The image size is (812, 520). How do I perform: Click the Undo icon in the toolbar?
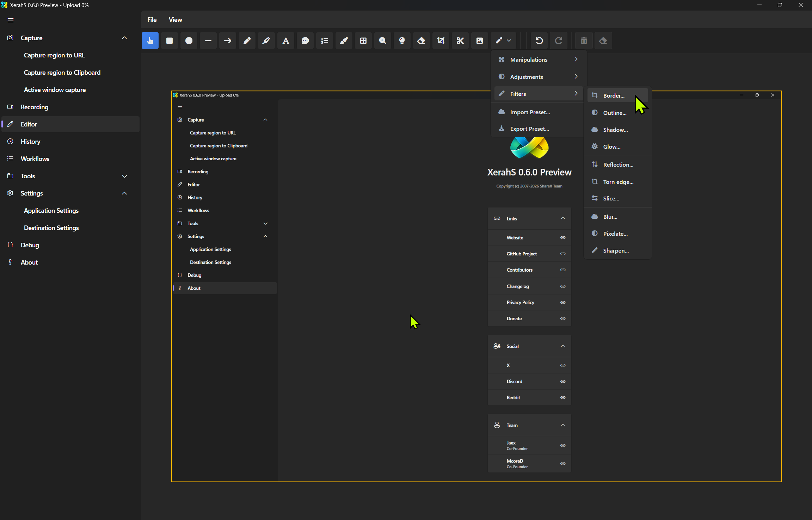(539, 41)
